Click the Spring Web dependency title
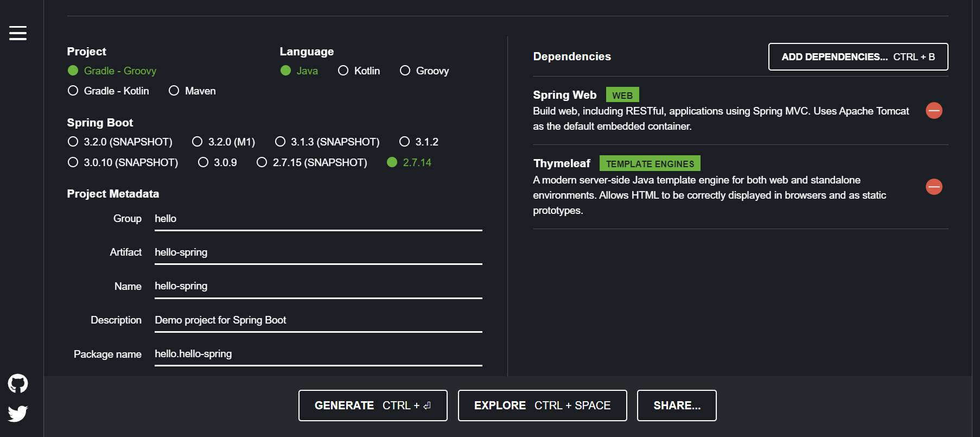Image resolution: width=980 pixels, height=437 pixels. click(x=564, y=95)
